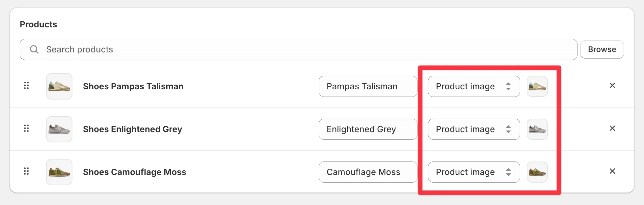Select the Camouflage Moss swatch image preview
Image resolution: width=644 pixels, height=205 pixels.
coord(537,172)
